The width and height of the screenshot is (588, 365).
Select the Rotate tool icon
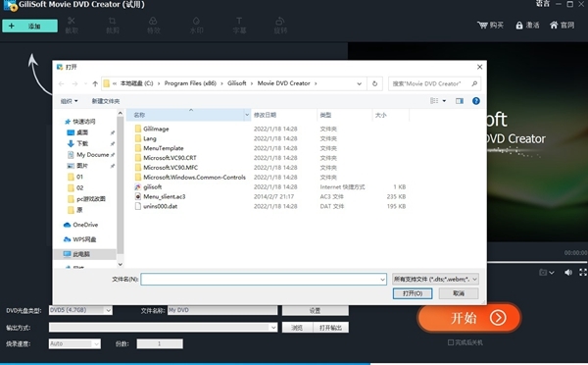(x=280, y=26)
